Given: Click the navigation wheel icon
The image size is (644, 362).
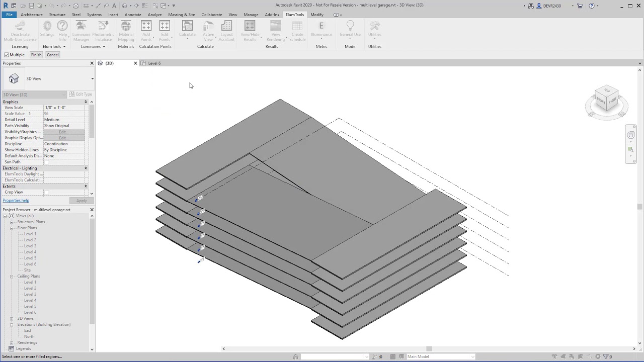Looking at the screenshot, I should tap(631, 135).
